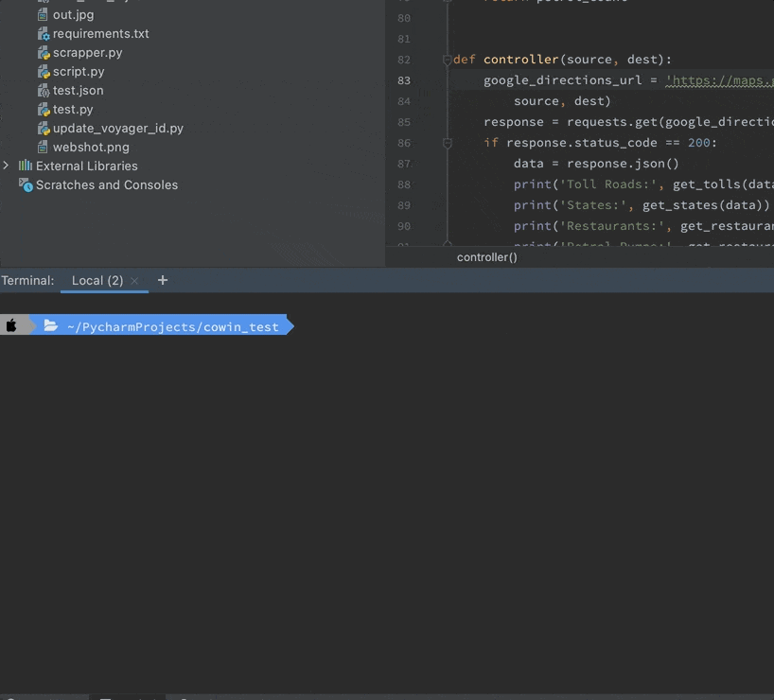Click 'source, dest)' on line 84
The width and height of the screenshot is (774, 700).
point(562,101)
